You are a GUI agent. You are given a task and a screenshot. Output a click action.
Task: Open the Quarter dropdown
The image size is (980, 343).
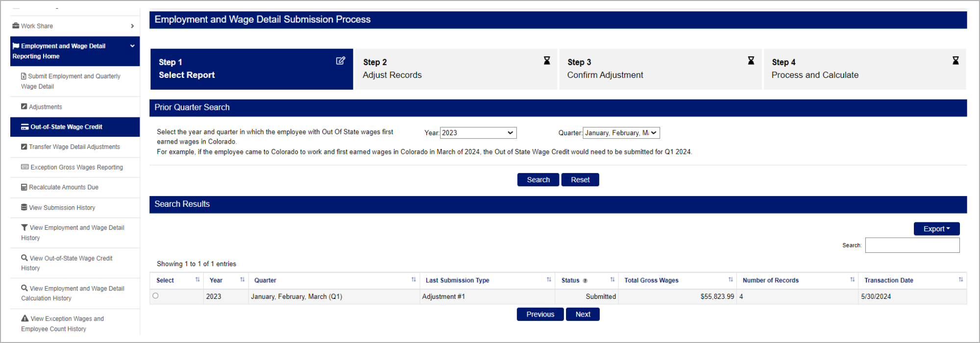point(621,133)
